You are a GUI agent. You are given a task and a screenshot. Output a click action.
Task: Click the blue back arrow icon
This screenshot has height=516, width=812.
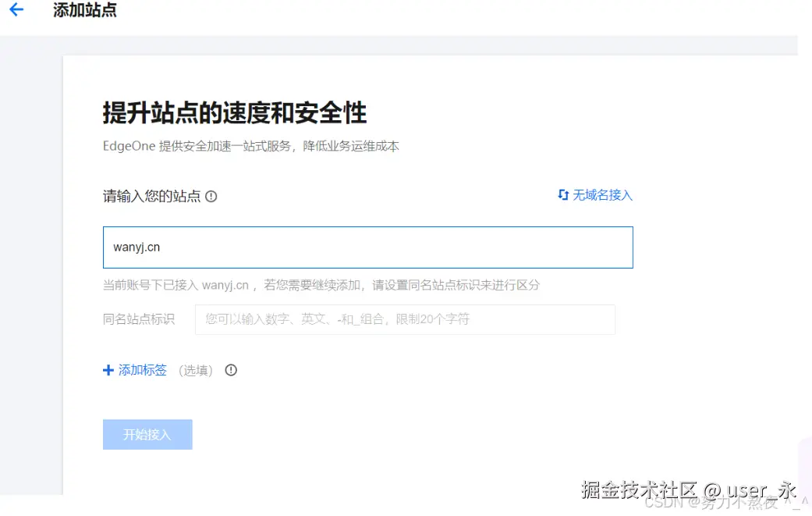[x=16, y=11]
